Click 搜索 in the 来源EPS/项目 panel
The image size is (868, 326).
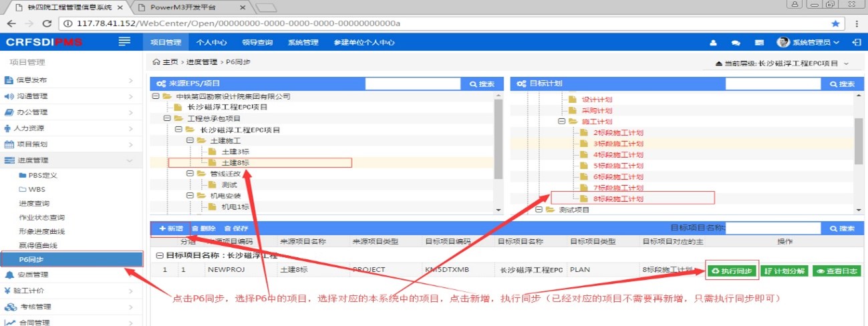pyautogui.click(x=481, y=84)
